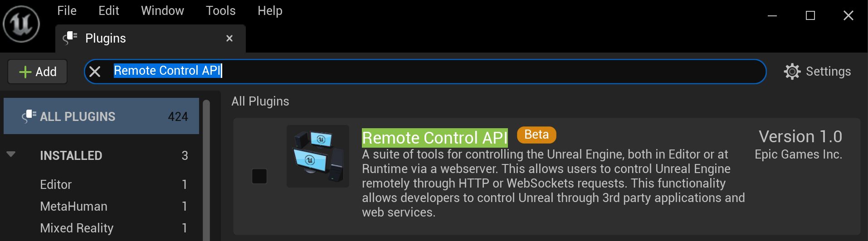
Task: Click the plug icon on Plugins tab
Action: click(x=70, y=38)
